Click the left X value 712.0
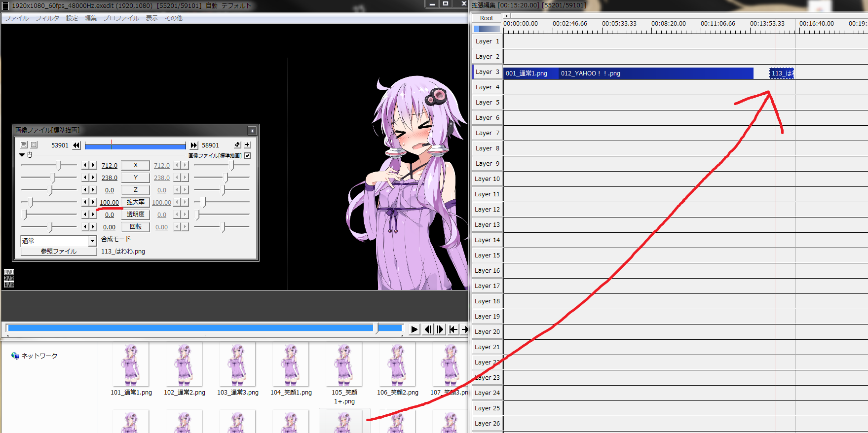This screenshot has width=868, height=433. [x=110, y=166]
